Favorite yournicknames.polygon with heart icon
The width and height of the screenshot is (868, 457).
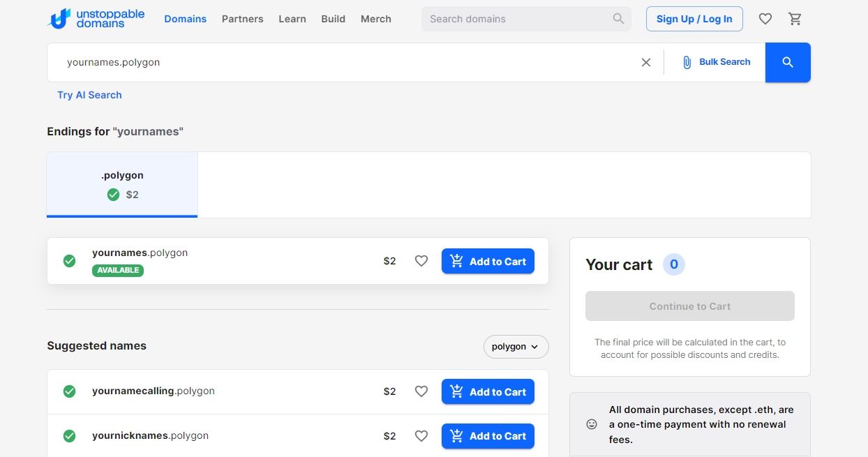421,435
